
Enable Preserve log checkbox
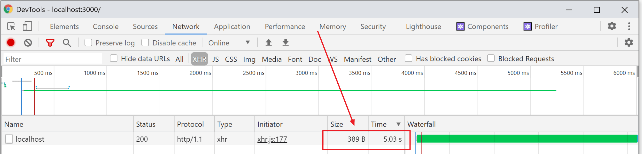[88, 43]
